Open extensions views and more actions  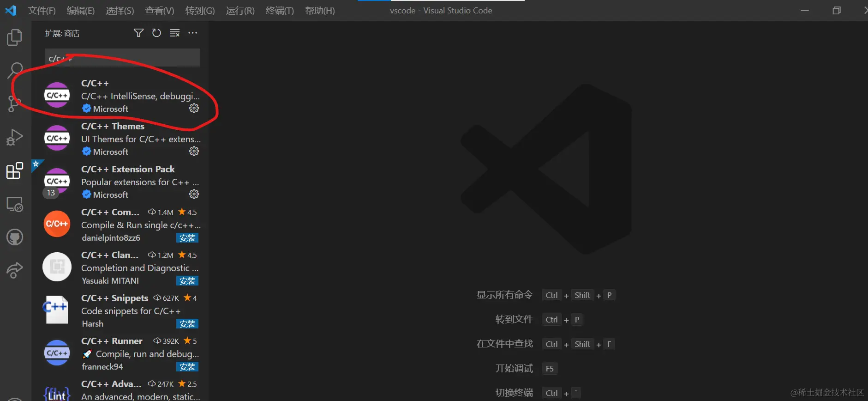click(192, 33)
